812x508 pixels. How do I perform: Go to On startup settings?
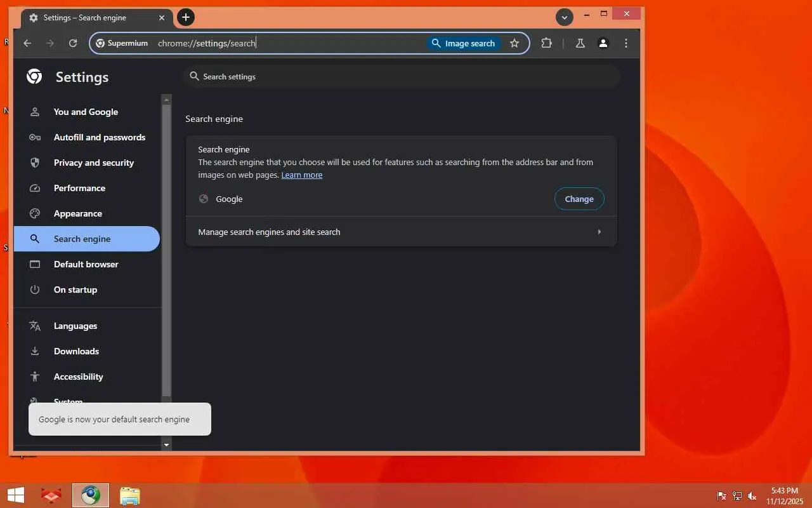tap(87, 290)
